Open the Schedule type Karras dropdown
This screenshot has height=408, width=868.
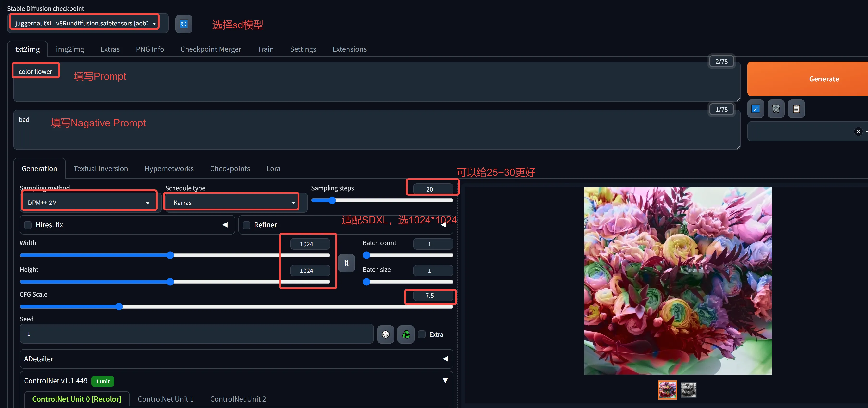point(232,203)
